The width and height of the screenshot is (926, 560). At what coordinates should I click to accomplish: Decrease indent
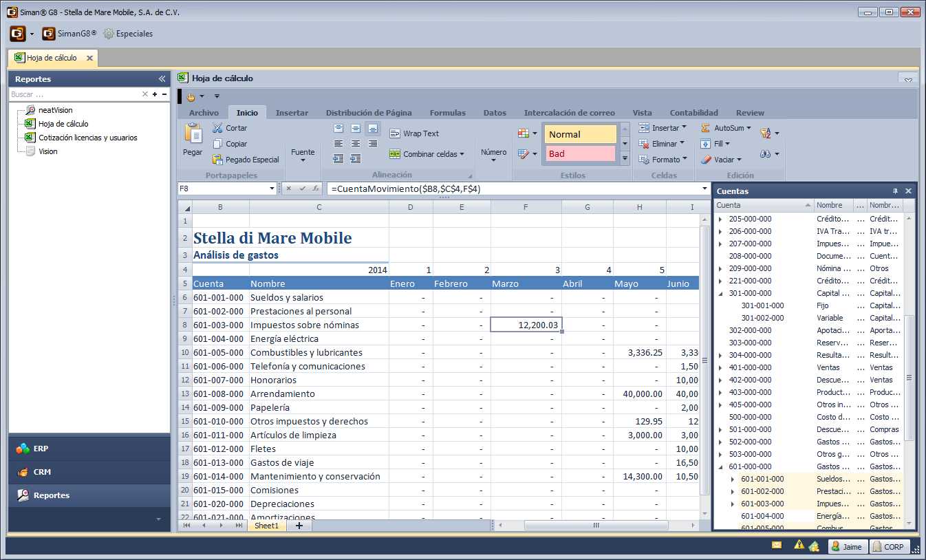click(338, 158)
